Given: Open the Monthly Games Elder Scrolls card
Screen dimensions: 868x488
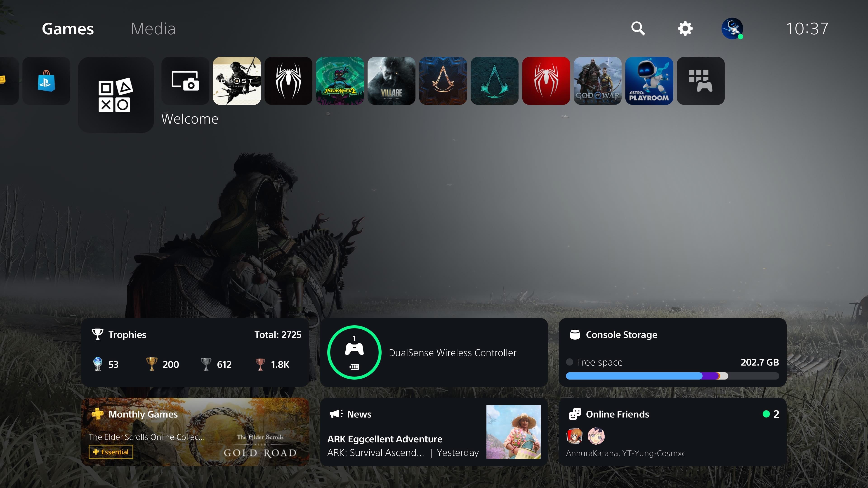Looking at the screenshot, I should 195,432.
